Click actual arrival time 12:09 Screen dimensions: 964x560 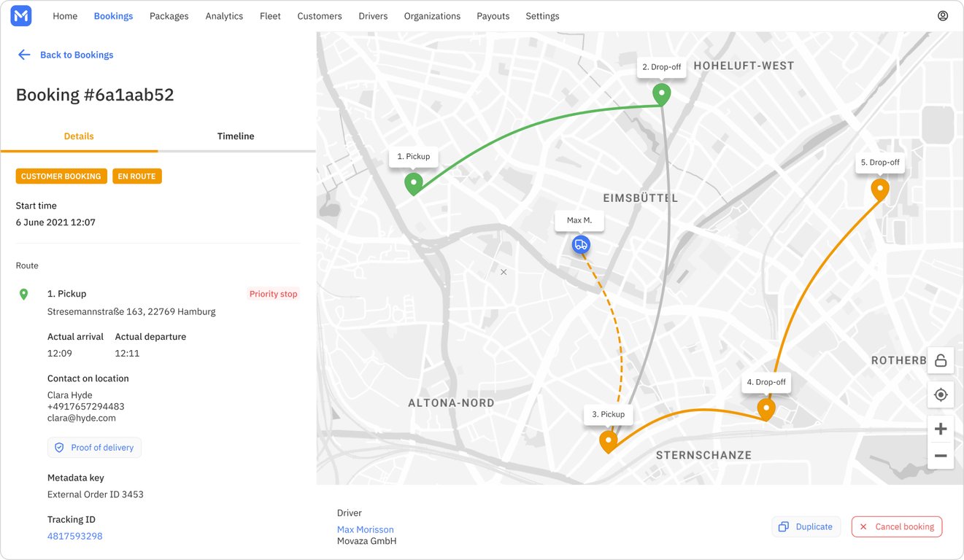click(60, 353)
